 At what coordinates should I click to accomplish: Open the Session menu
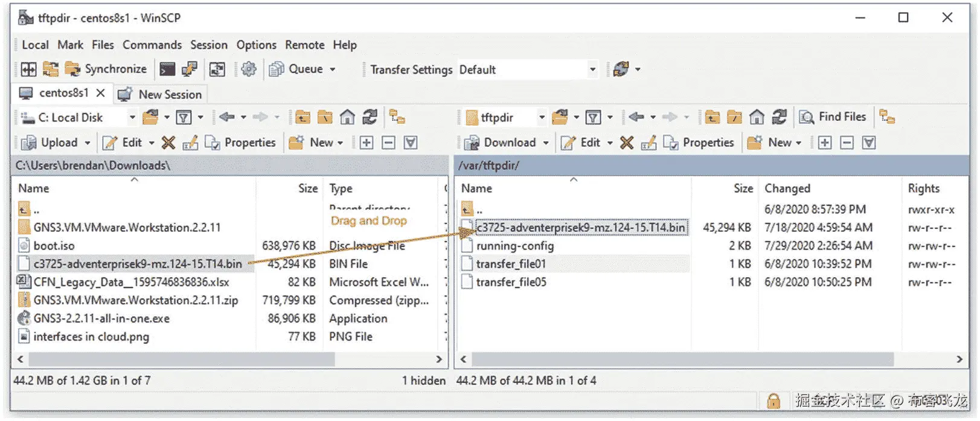point(209,45)
